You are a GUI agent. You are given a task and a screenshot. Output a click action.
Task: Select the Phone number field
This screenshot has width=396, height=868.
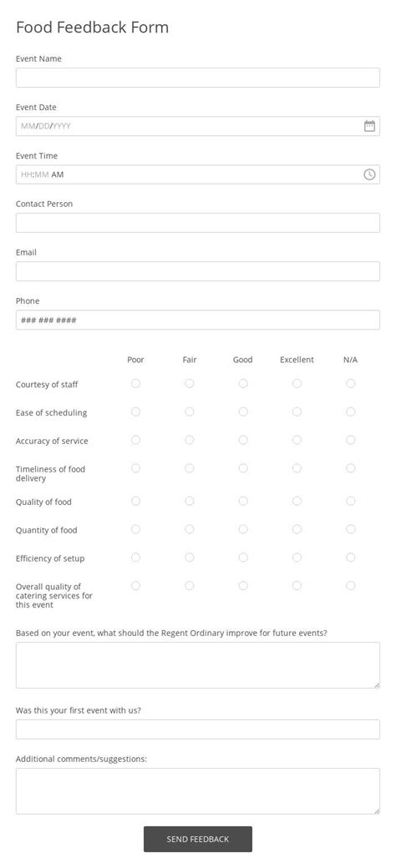pos(198,320)
